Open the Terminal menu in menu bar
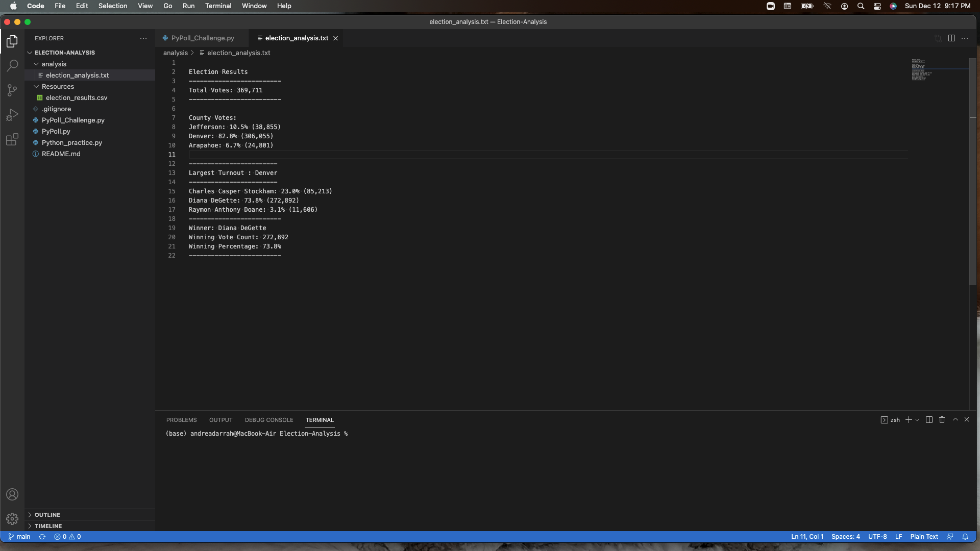The height and width of the screenshot is (551, 980). pos(218,6)
